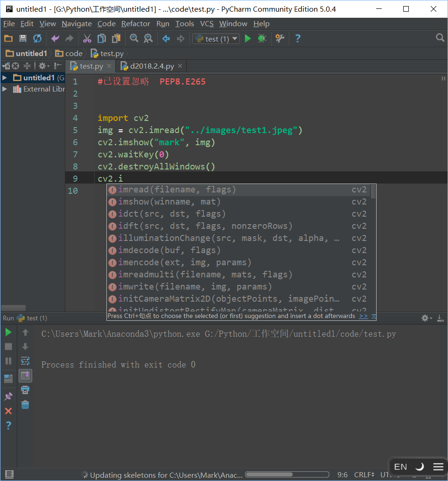The width and height of the screenshot is (448, 481).
Task: Click the Cut scissors icon
Action: point(87,39)
